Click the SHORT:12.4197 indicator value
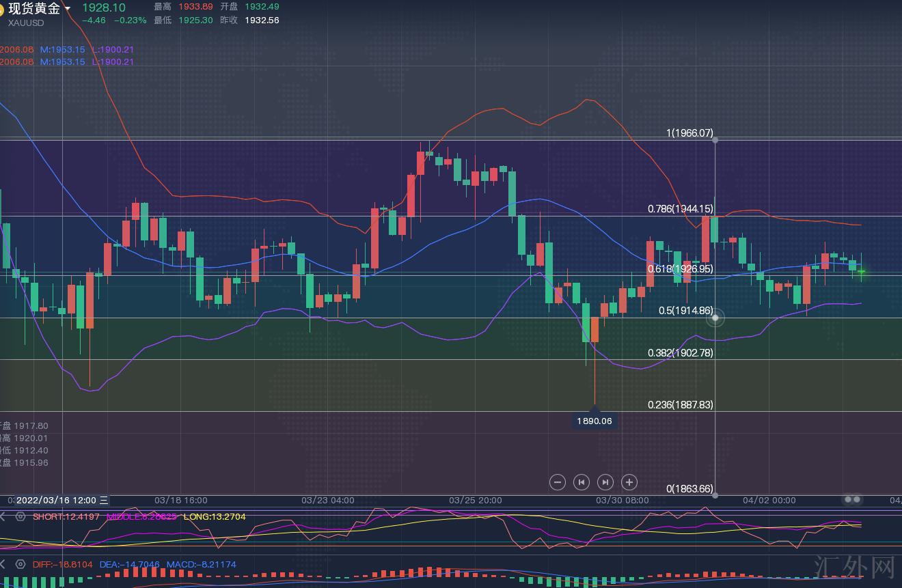 click(66, 516)
